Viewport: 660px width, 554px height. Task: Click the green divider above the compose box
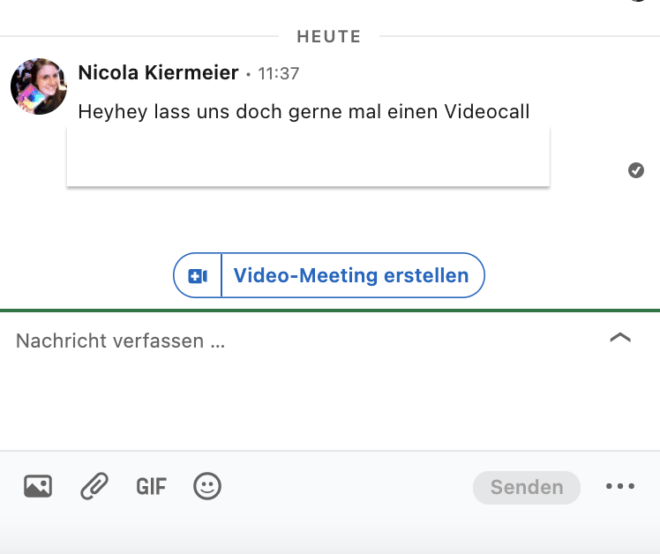pos(330,311)
